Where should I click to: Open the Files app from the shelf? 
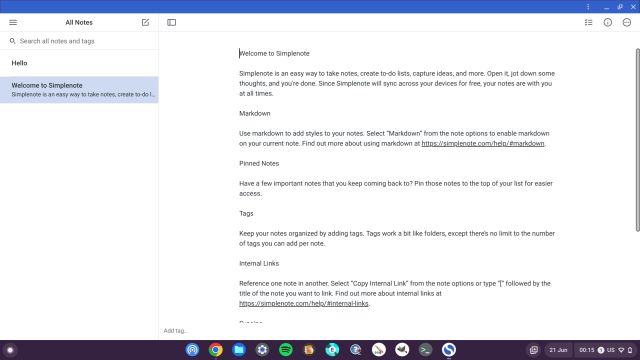point(239,350)
